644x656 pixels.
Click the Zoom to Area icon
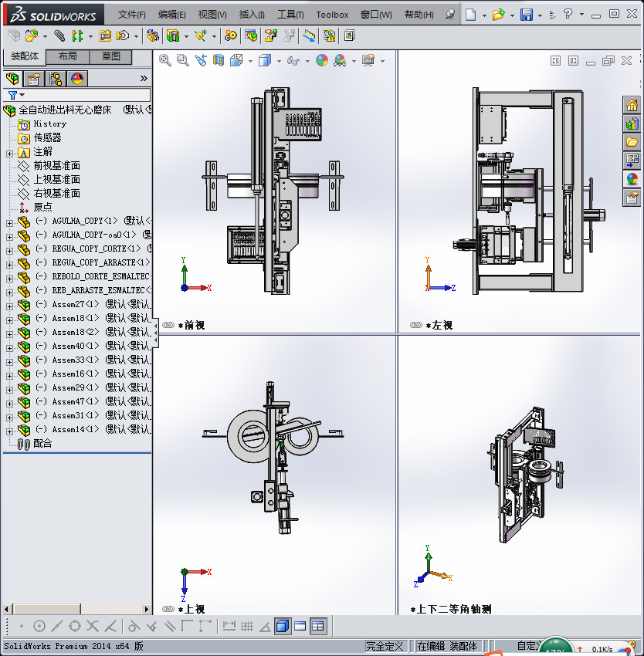(x=182, y=61)
